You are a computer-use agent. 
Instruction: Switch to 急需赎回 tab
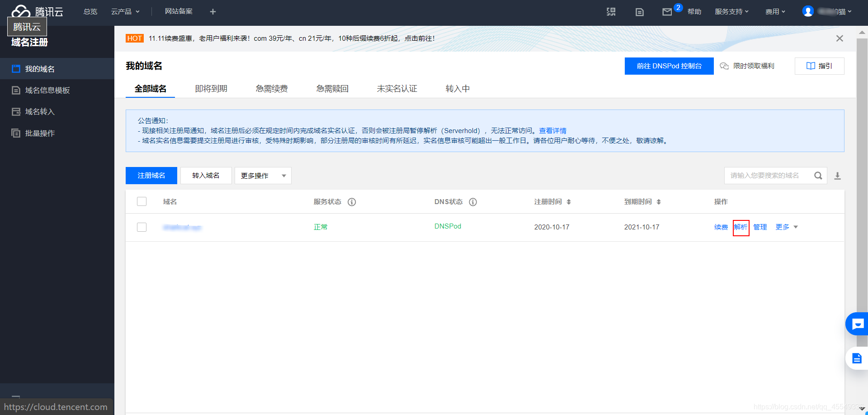332,89
